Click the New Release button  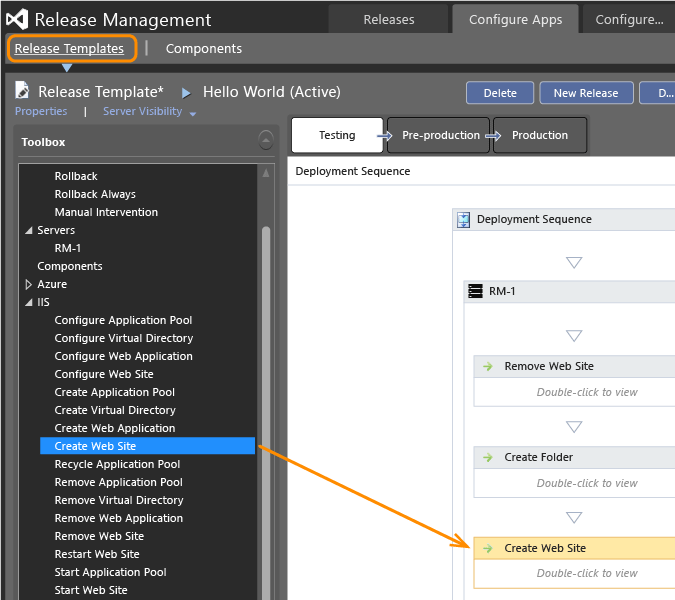pyautogui.click(x=586, y=93)
